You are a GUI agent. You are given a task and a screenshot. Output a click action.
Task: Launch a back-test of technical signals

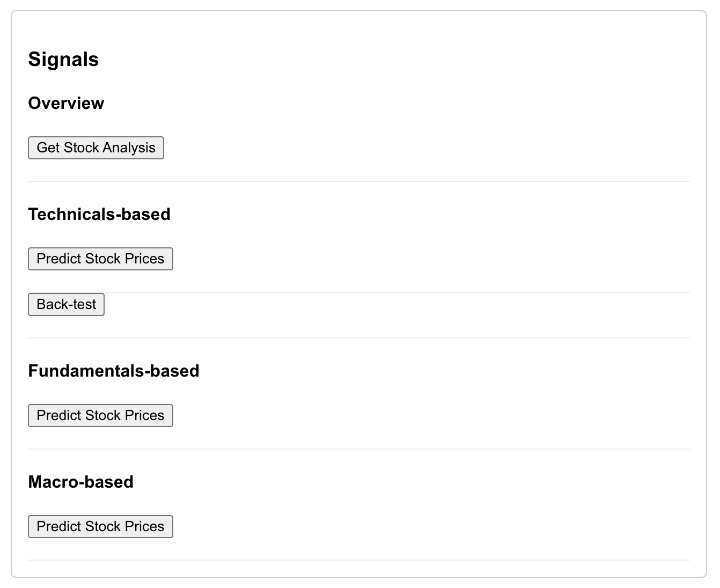tap(66, 304)
